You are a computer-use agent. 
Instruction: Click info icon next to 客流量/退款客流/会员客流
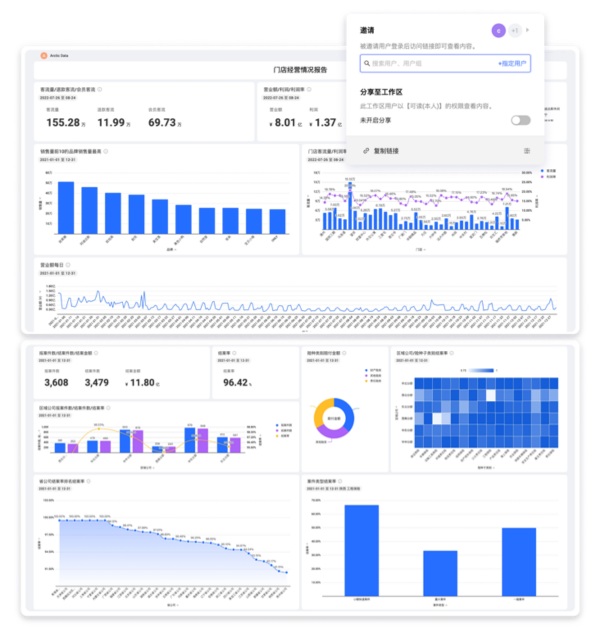(101, 89)
